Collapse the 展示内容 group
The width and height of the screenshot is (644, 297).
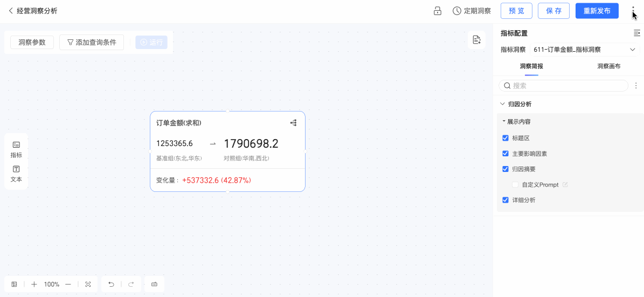coord(504,122)
